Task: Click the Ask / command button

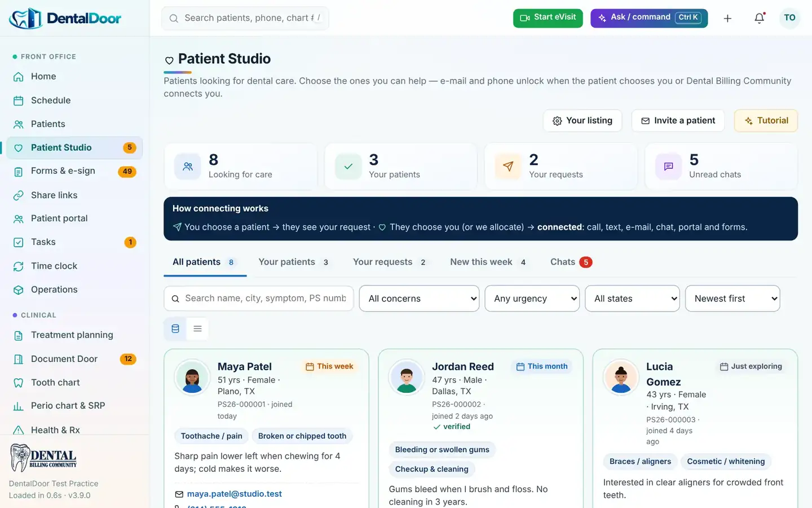Action: (x=649, y=18)
